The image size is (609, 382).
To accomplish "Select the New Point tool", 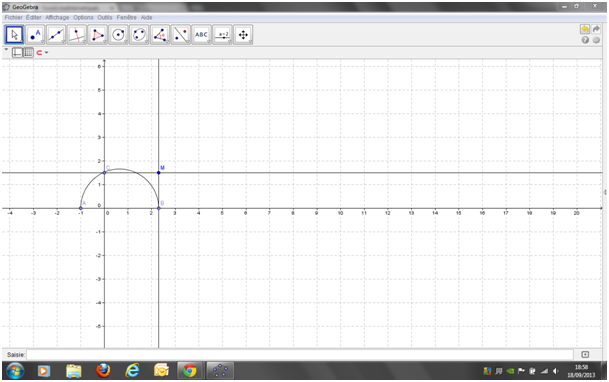I will pos(35,35).
